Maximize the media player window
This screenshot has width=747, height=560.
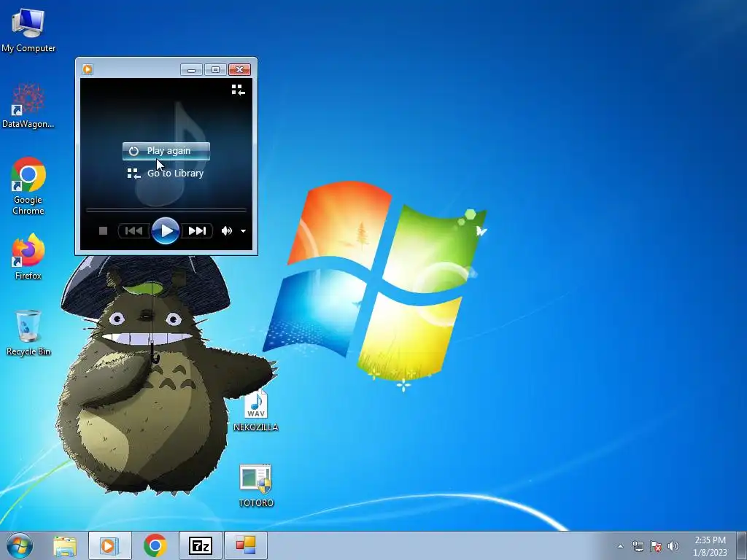click(215, 70)
